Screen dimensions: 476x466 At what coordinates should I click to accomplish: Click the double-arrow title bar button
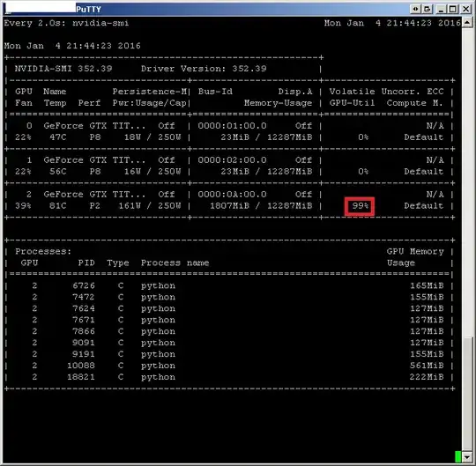point(415,9)
